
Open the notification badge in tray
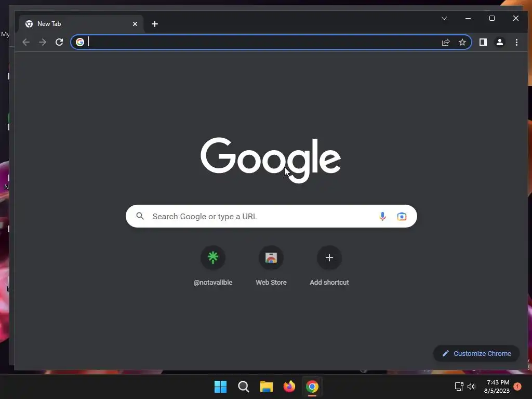tap(517, 386)
